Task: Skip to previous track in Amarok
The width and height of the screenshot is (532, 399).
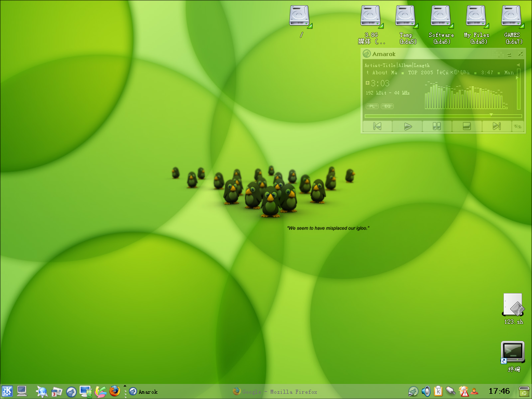Action: [377, 126]
